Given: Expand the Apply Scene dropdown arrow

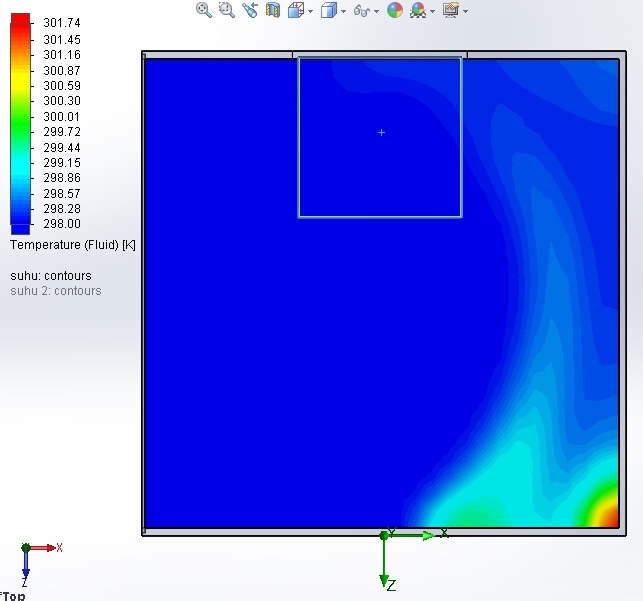Looking at the screenshot, I should pyautogui.click(x=432, y=11).
